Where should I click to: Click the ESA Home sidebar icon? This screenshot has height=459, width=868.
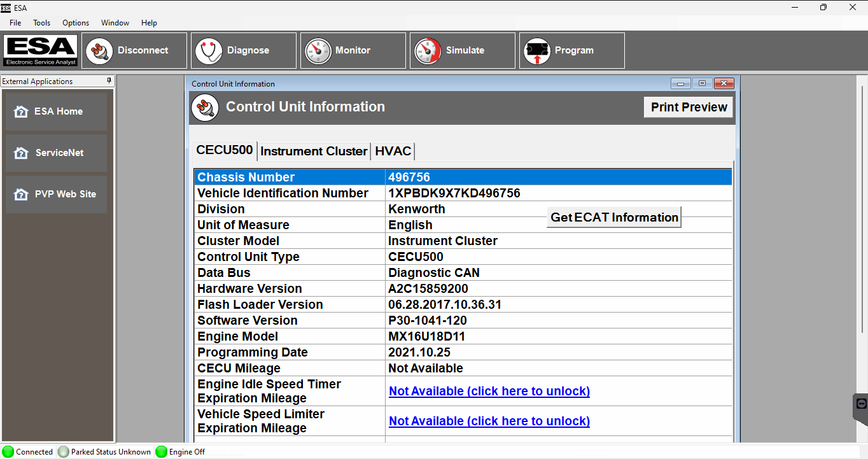tap(20, 111)
